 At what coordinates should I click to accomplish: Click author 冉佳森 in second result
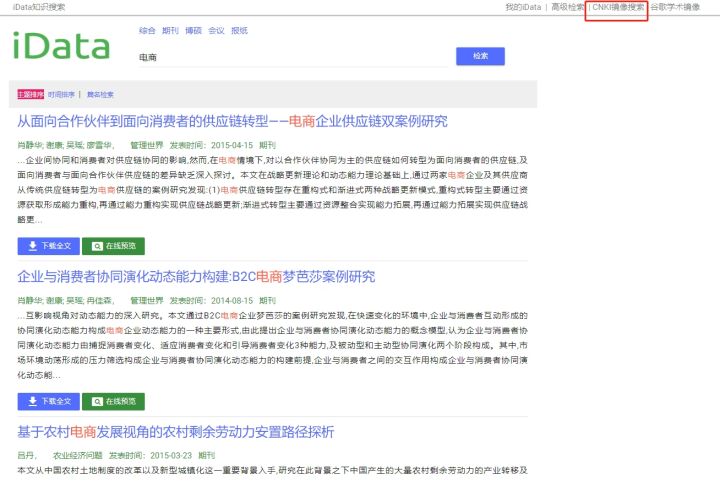[x=99, y=301]
